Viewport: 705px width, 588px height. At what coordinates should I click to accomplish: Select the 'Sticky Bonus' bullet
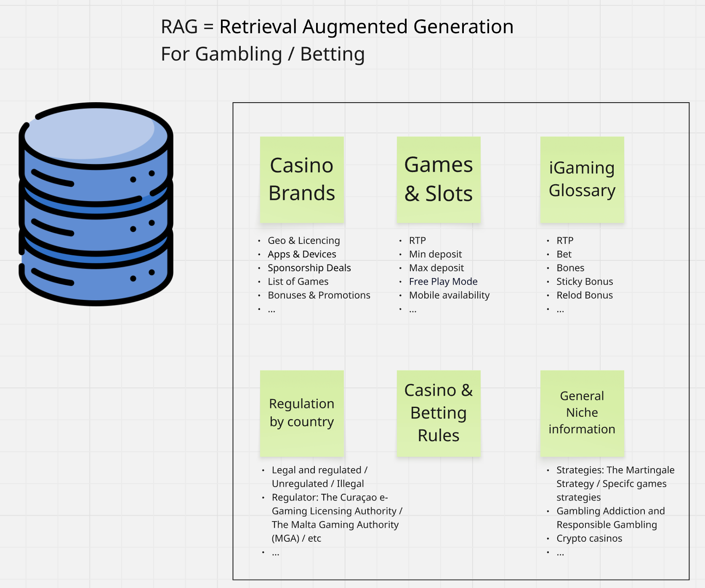585,281
